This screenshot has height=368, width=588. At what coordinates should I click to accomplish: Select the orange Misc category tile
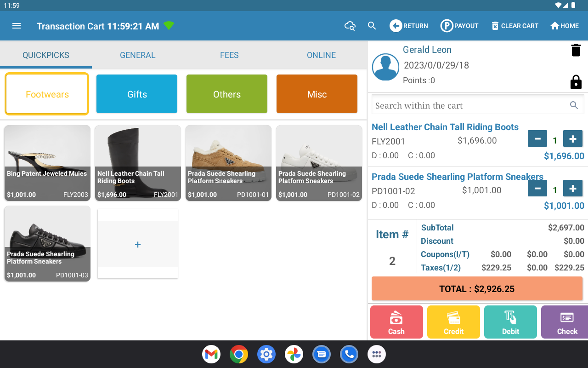317,94
